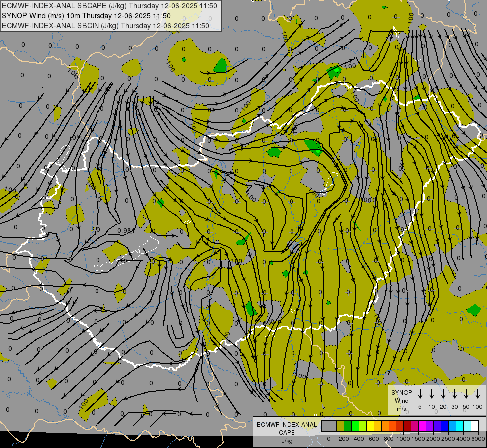
Task: Select the pure blue CAPE legend swatch
Action: click(x=445, y=426)
